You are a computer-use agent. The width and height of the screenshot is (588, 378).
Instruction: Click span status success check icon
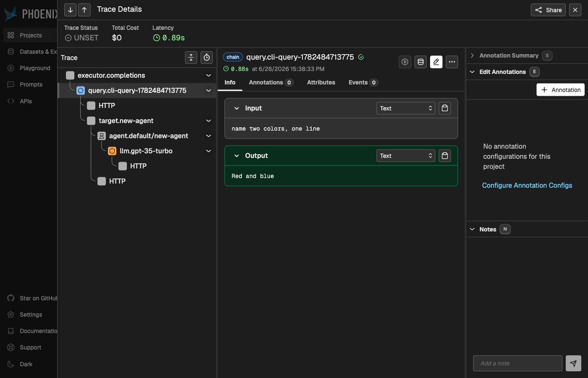tap(361, 57)
